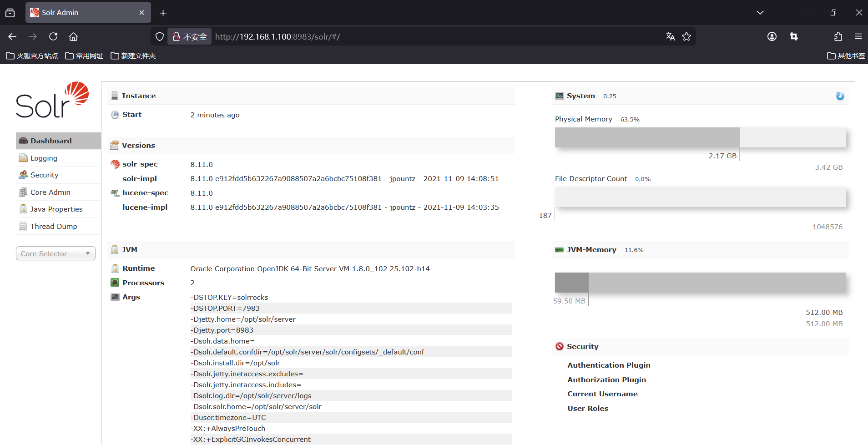
Task: Click the System monitor icon
Action: coord(560,96)
